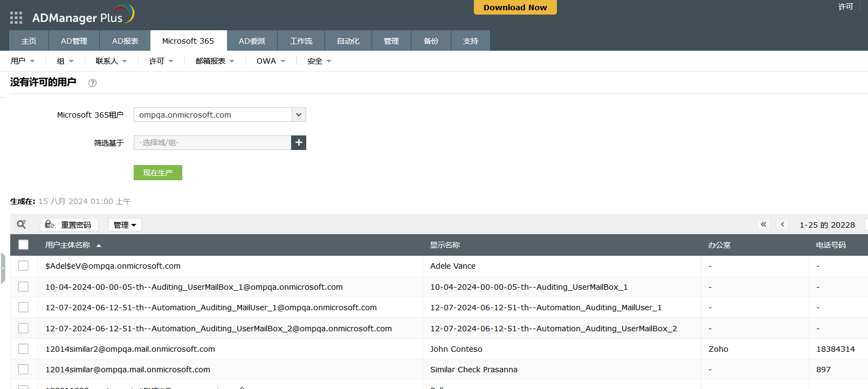Check the box for $Adel$eV user row
The width and height of the screenshot is (868, 389).
[23, 266]
